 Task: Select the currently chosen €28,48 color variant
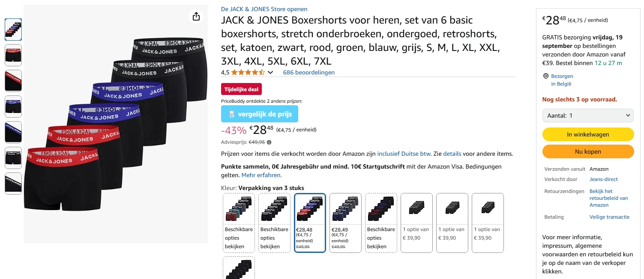point(310,223)
